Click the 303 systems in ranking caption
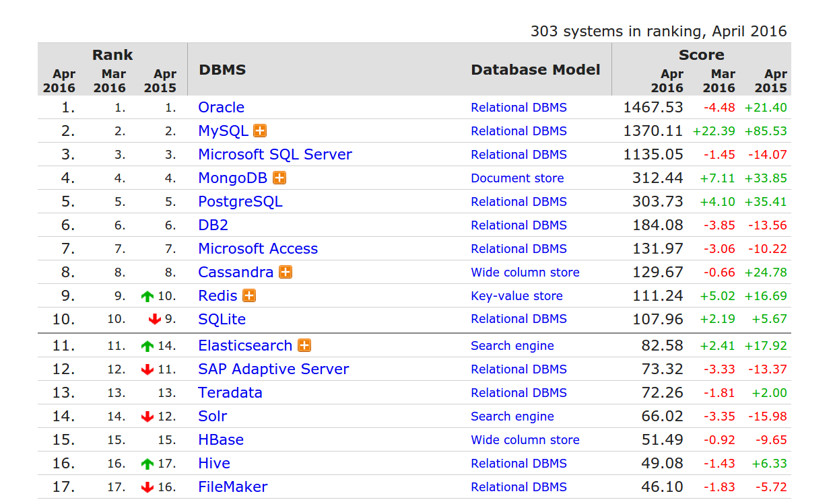 (659, 31)
